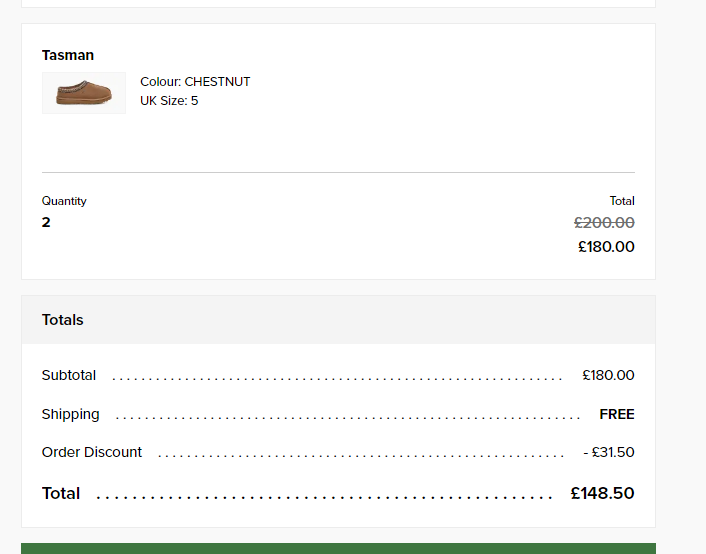Select the - £31.50 discount amount
The image size is (706, 554).
pos(609,452)
